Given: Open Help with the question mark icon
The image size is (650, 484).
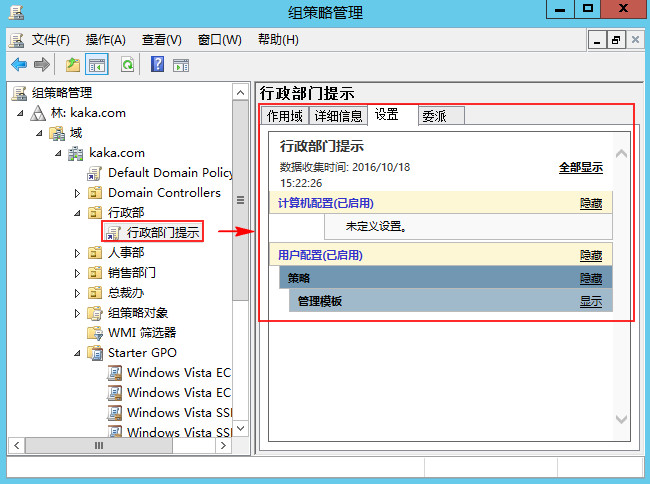Looking at the screenshot, I should 158,65.
